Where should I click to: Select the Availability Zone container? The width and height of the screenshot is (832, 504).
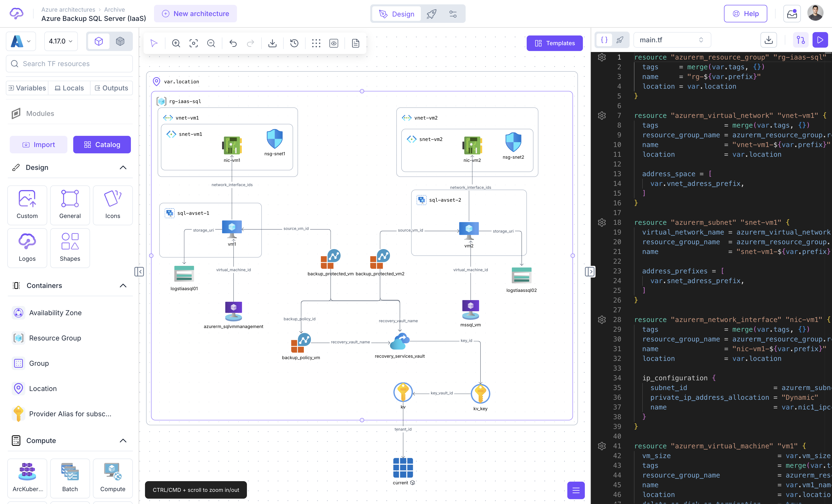tap(55, 312)
